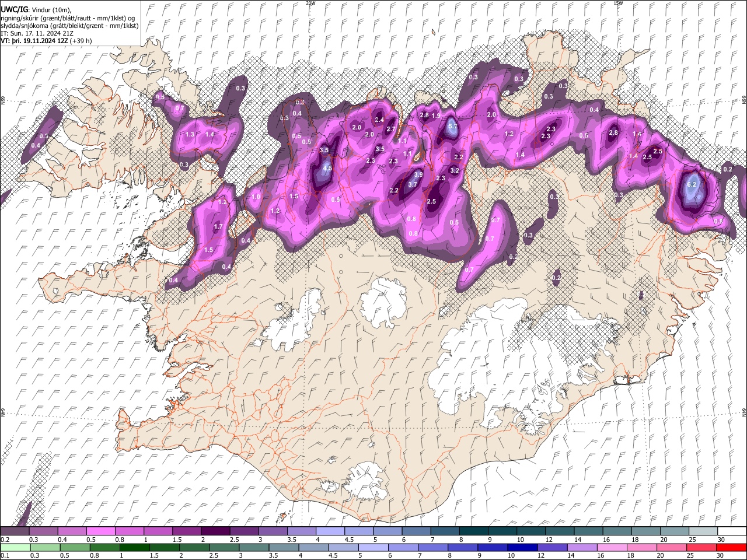Pick the 8–9 dark teal swatch in upper scale
Image resolution: width=747 pixels, height=560 pixels.
click(x=474, y=531)
